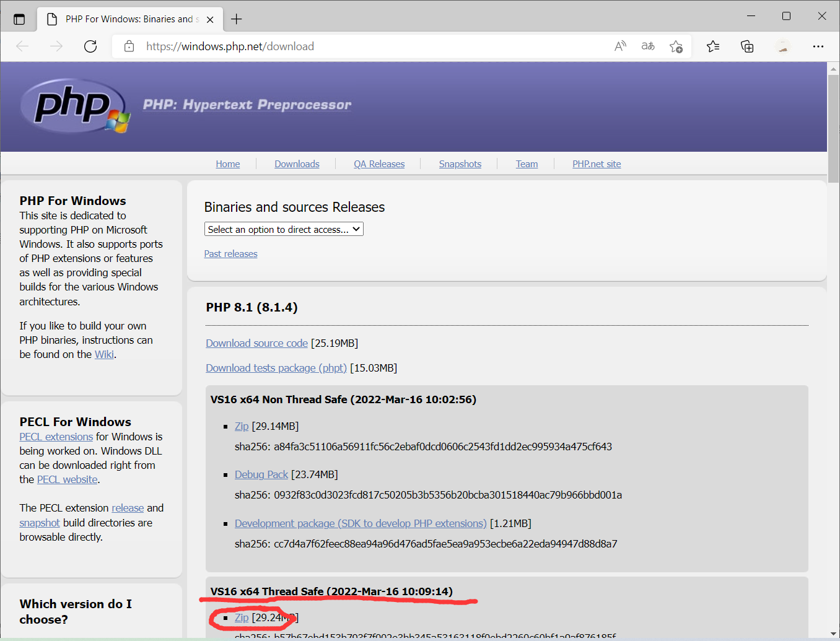Screen dimensions: 840x641
Task: Click the PHP logo banner
Action: point(74,107)
